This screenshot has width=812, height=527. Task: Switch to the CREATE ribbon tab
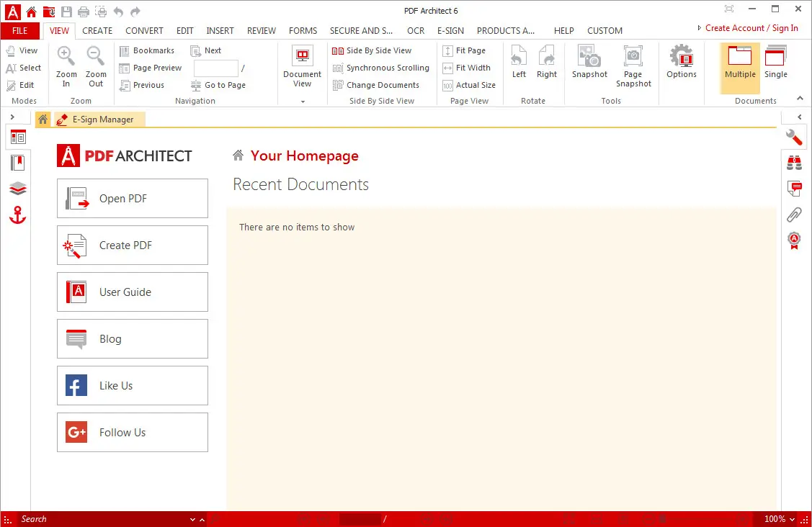97,30
